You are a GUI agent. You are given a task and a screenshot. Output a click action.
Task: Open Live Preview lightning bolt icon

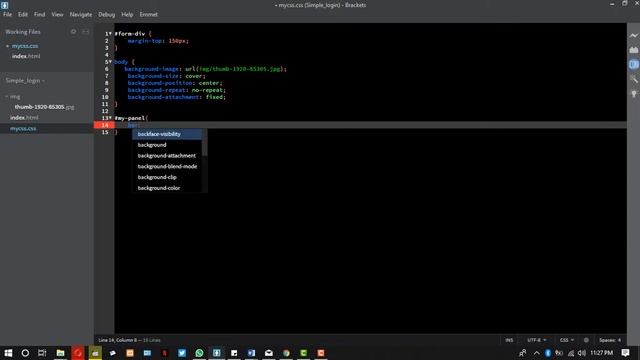(633, 36)
